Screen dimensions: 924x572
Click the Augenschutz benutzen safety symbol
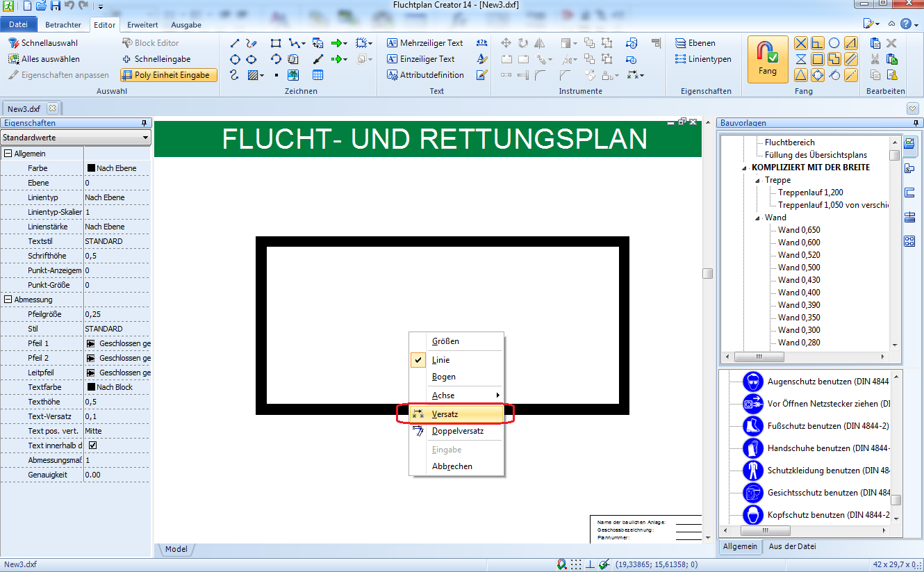click(752, 382)
